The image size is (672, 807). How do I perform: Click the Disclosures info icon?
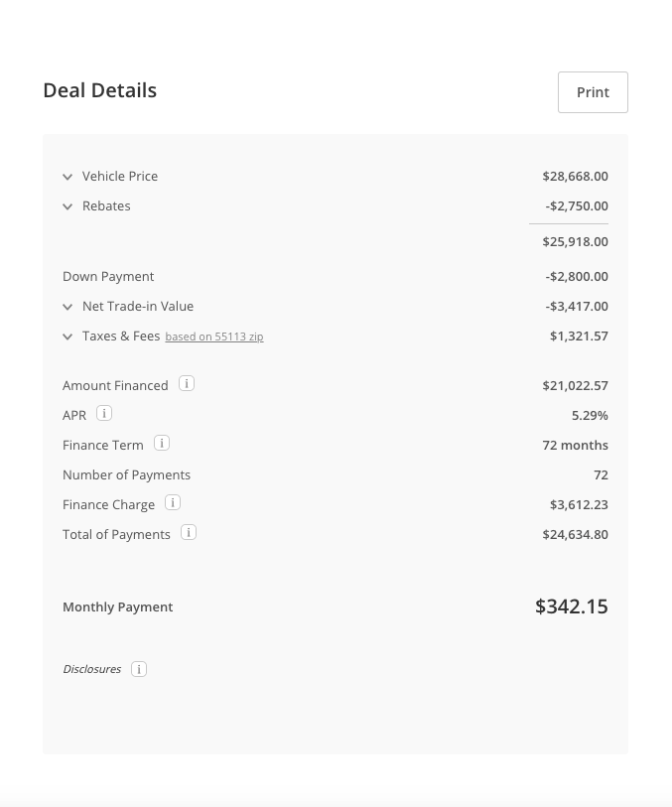pyautogui.click(x=139, y=669)
